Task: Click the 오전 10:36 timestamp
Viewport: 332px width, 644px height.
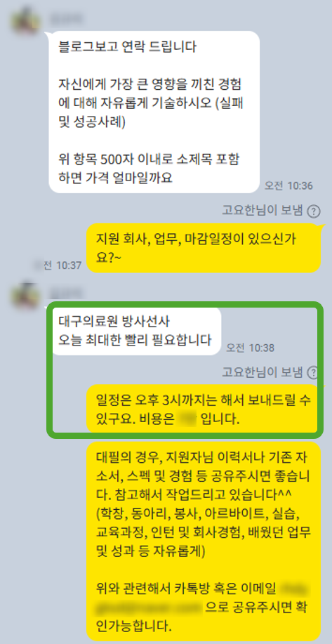Action: (288, 185)
